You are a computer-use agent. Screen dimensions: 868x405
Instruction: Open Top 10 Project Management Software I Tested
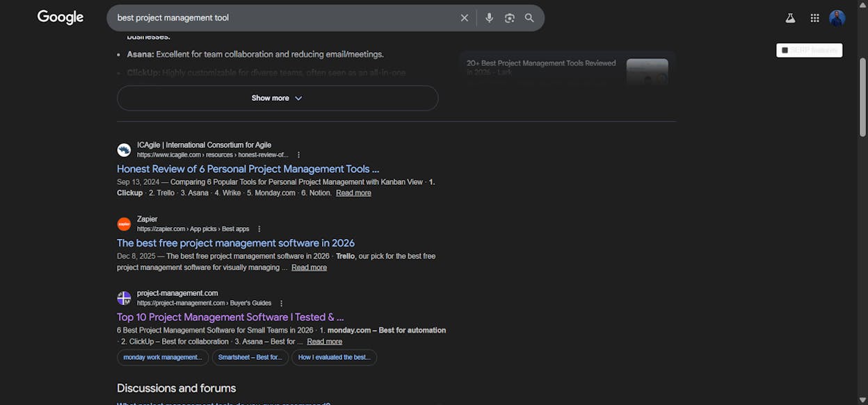point(230,317)
